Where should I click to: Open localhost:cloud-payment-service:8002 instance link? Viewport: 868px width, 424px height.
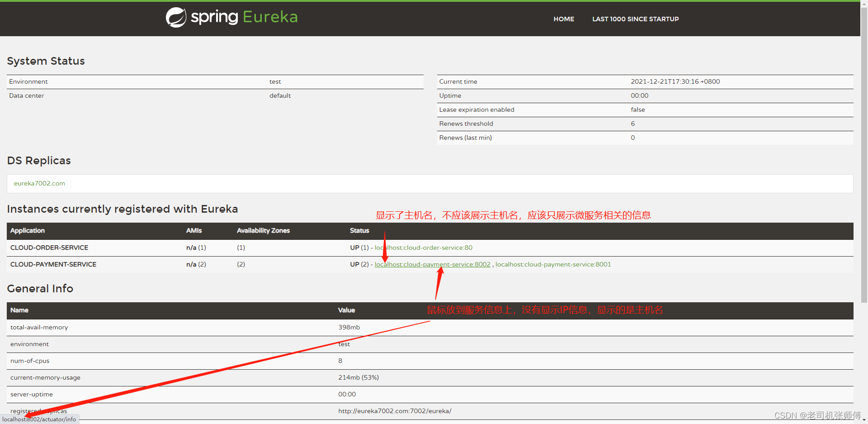click(432, 264)
